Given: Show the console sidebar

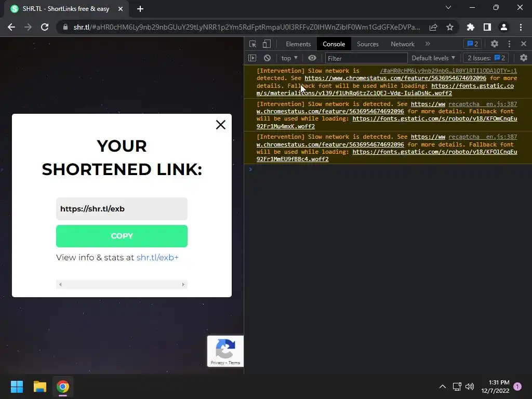Looking at the screenshot, I should 252,58.
